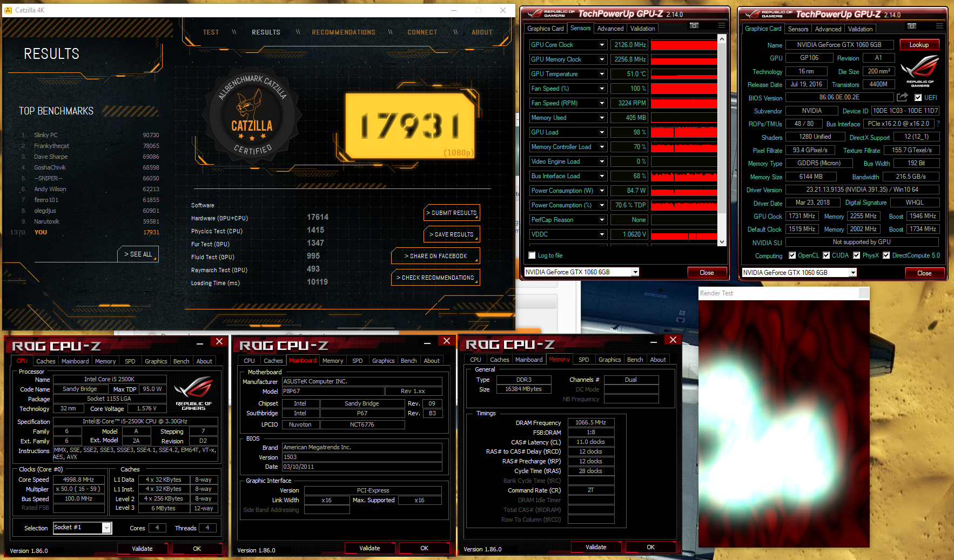
Task: Toggle the CUDA checkbox
Action: point(826,255)
